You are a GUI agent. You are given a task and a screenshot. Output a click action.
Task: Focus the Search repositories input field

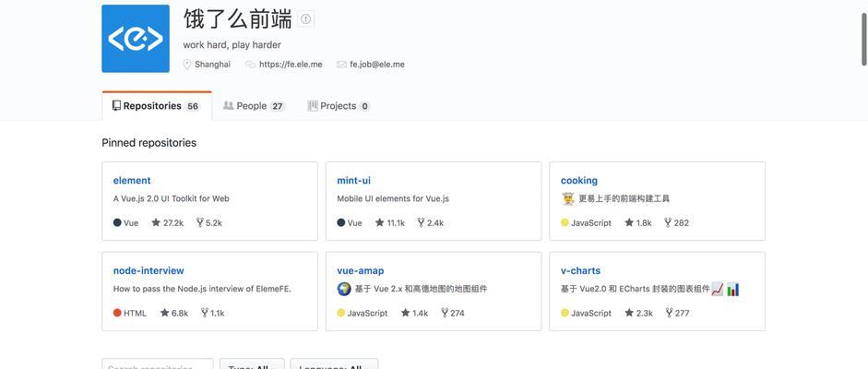(157, 365)
